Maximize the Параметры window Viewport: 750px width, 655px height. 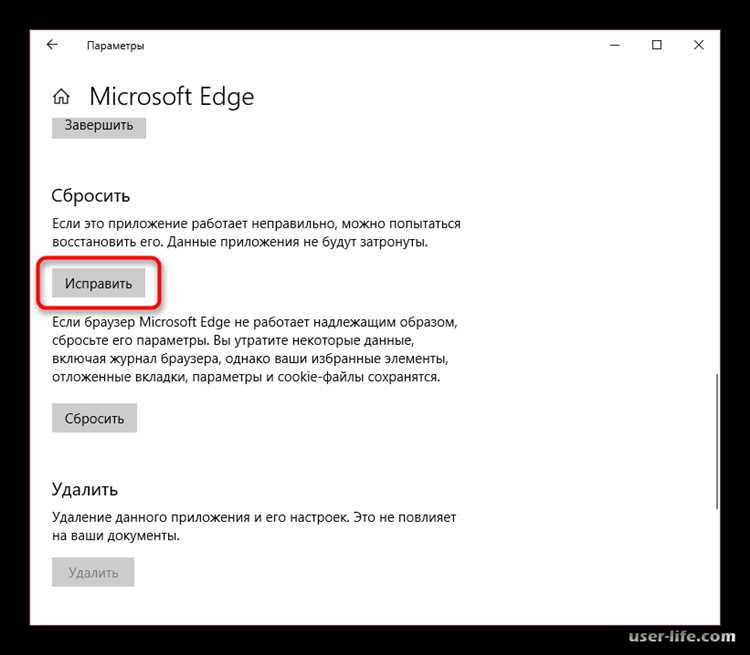(657, 45)
